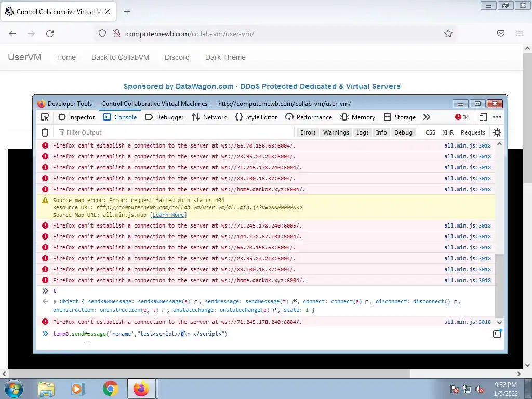Image resolution: width=532 pixels, height=399 pixels.
Task: Click in the Filter Output field
Action: click(x=177, y=132)
